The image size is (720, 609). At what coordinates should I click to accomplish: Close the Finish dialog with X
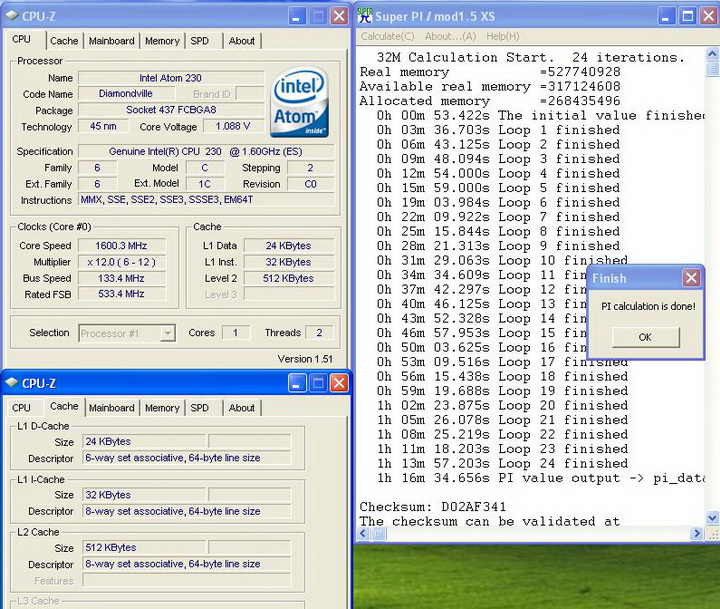tap(691, 277)
